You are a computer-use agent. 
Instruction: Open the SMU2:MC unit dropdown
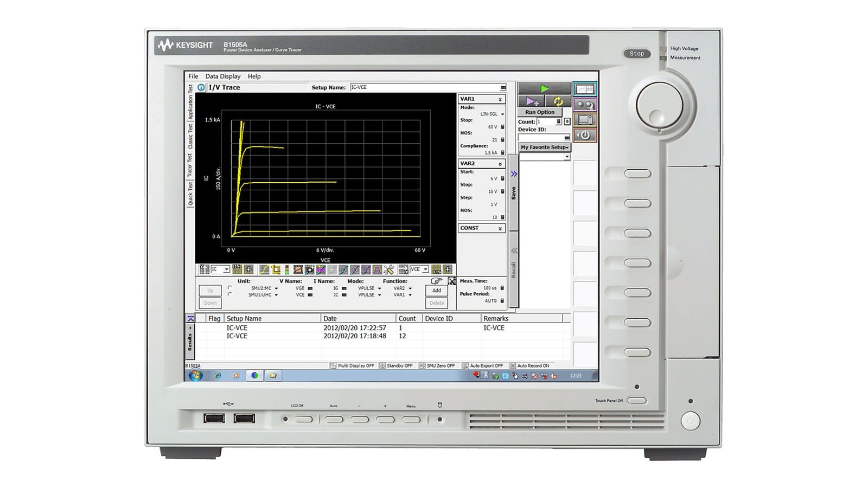(x=276, y=288)
